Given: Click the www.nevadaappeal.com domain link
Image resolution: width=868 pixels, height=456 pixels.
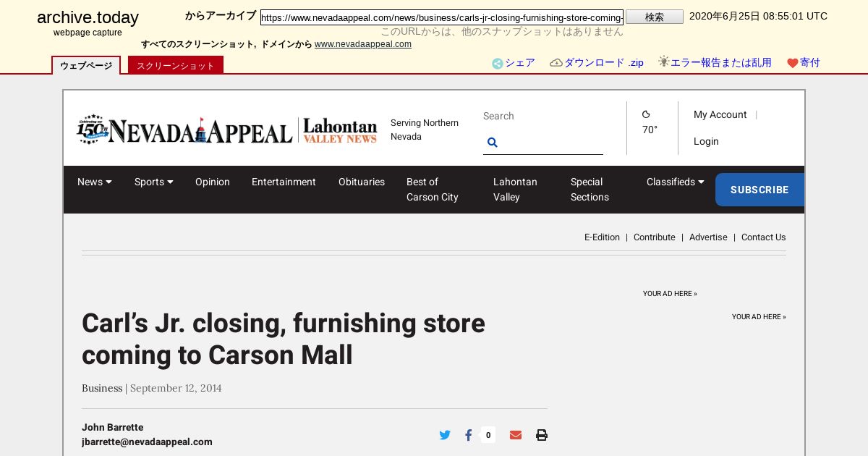Looking at the screenshot, I should (363, 44).
